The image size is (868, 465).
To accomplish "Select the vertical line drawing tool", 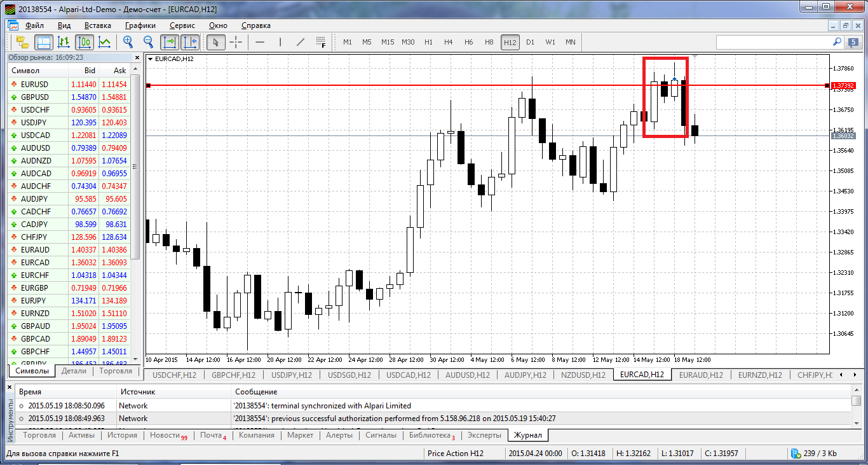I will (x=280, y=43).
